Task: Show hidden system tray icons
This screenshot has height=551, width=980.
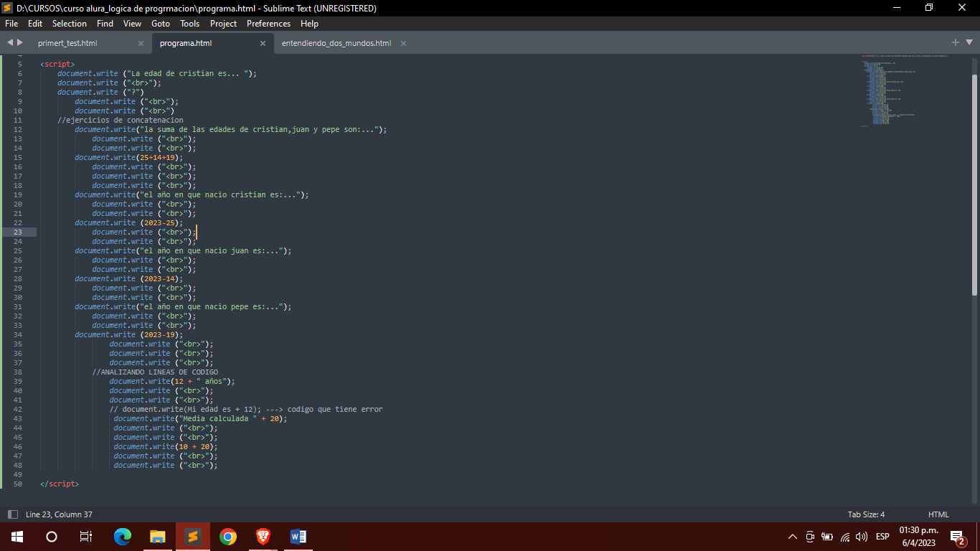Action: click(x=793, y=536)
